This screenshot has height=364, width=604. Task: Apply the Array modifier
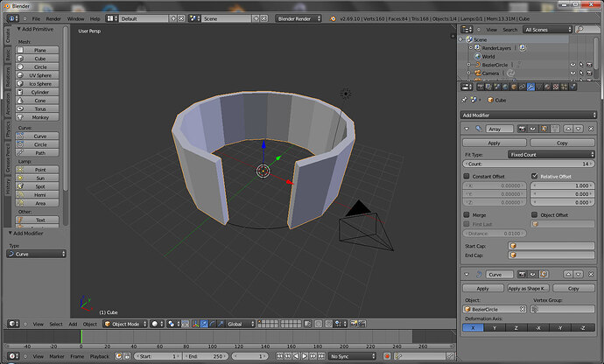[495, 143]
